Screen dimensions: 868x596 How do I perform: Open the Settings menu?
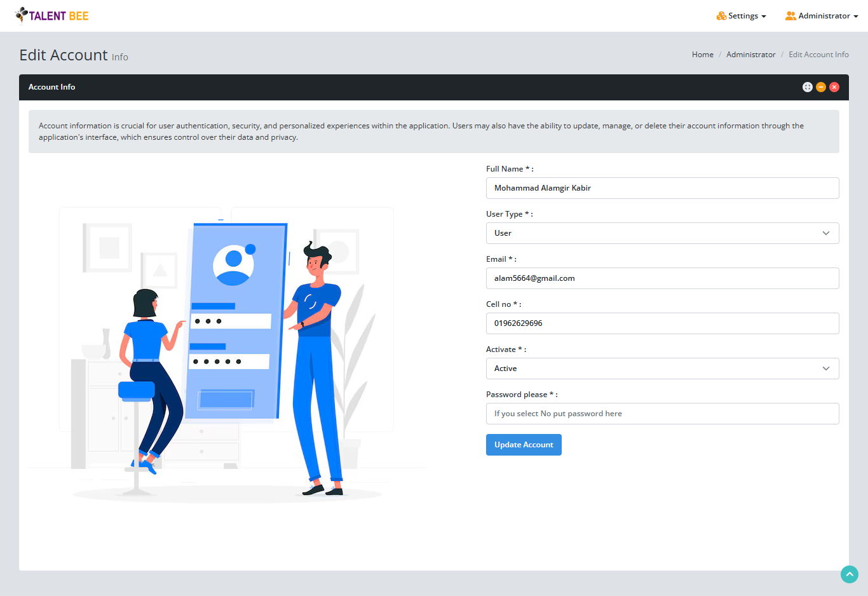point(741,15)
